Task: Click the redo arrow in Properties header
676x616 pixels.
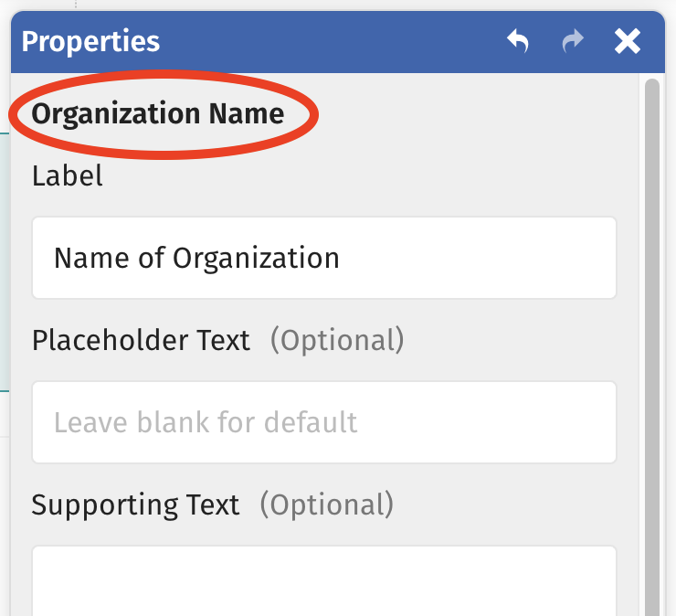Action: 573,41
